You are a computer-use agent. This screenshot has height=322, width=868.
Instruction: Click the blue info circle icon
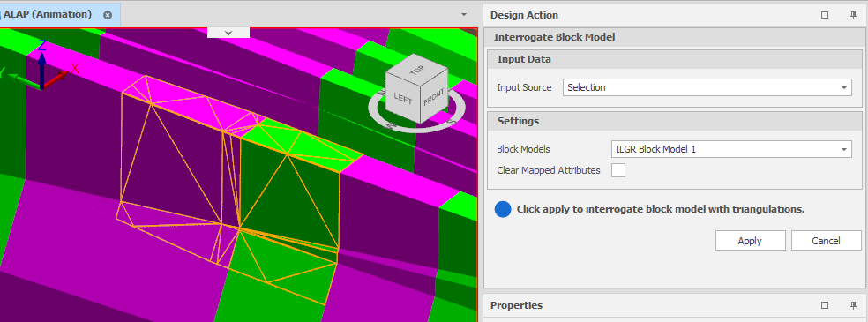click(x=503, y=209)
